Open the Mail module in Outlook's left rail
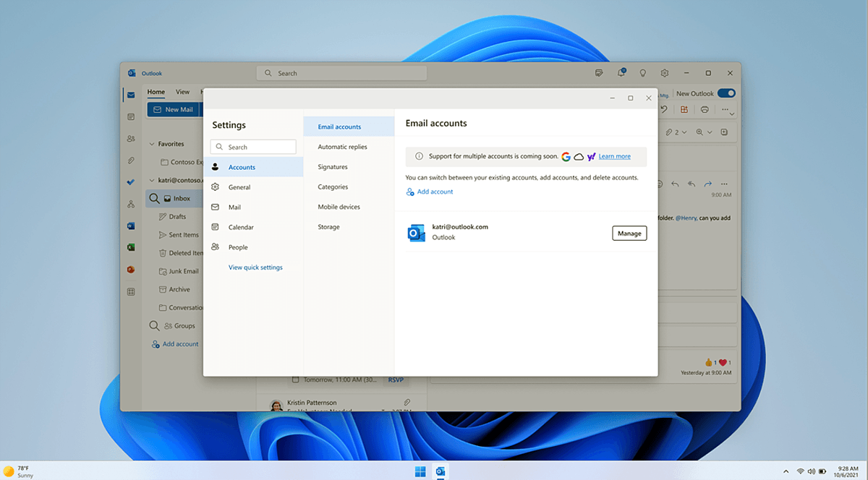 point(131,95)
